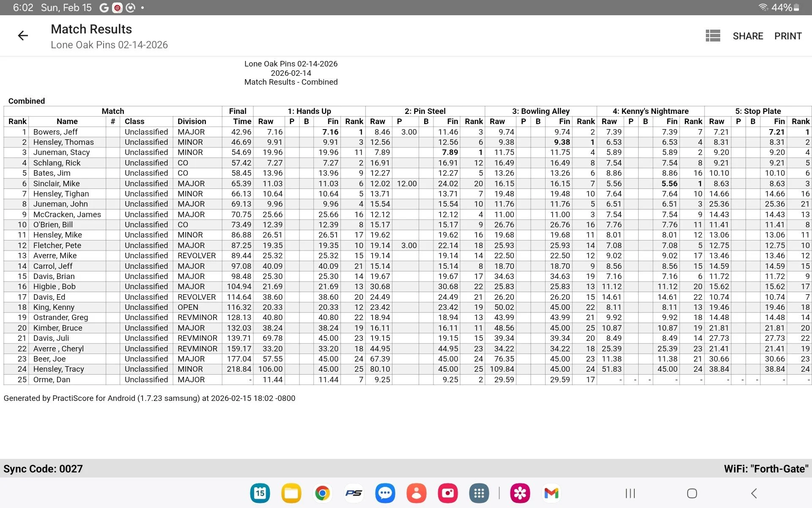This screenshot has width=812, height=508.
Task: Open PractiScore PS app icon
Action: click(354, 493)
